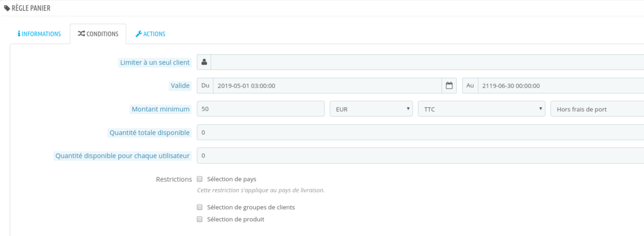644x236 pixels.
Task: Click the Règle Panier heading text
Action: 31,8
